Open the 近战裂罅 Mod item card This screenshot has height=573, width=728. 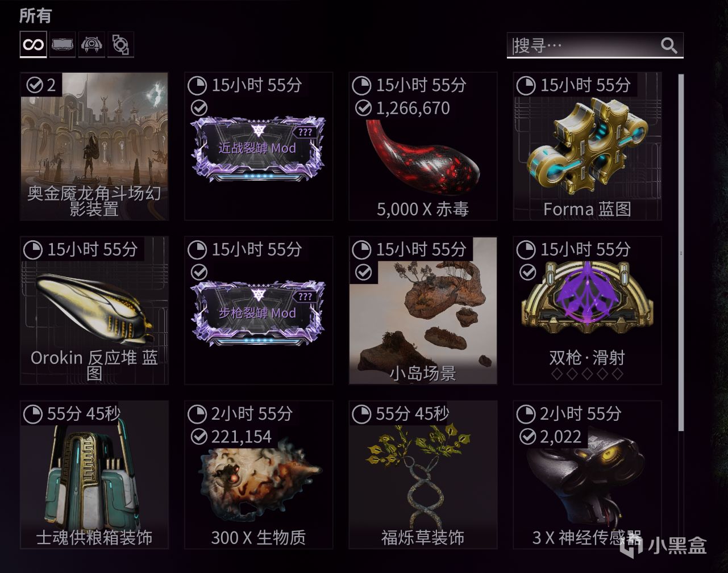click(x=259, y=147)
